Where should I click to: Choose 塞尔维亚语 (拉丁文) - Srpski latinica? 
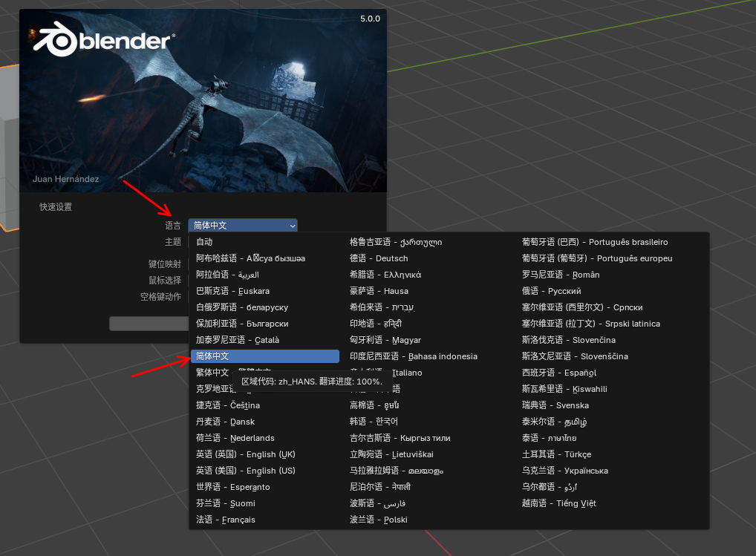(613, 324)
